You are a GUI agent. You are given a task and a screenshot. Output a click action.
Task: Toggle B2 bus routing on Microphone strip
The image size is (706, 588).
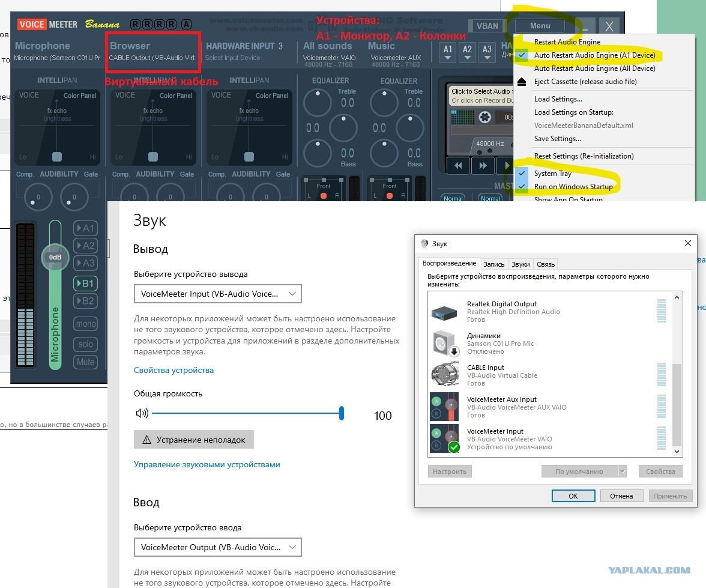tap(85, 301)
